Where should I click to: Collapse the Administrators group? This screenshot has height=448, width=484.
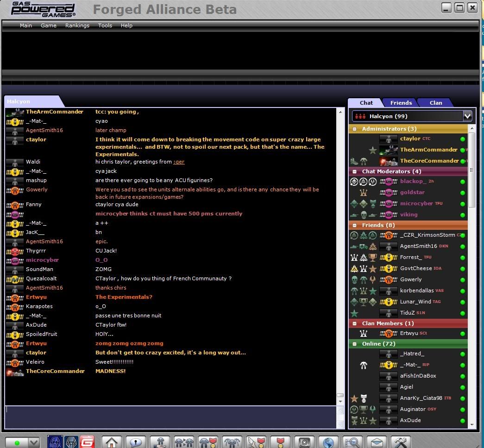point(355,129)
